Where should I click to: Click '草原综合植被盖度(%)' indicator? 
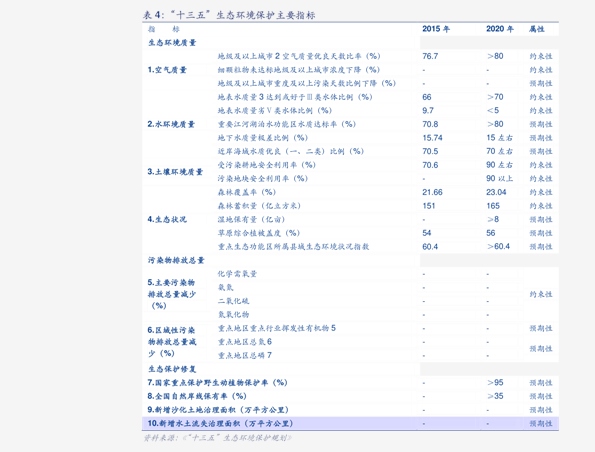tap(258, 233)
